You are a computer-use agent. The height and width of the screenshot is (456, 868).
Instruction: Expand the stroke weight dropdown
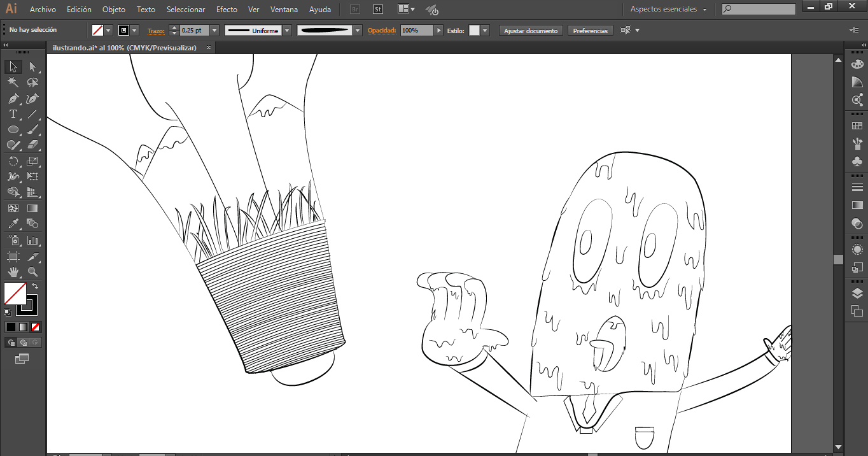(214, 31)
